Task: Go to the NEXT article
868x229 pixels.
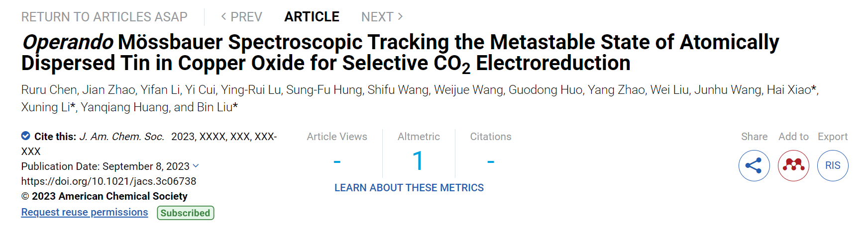Action: pos(382,17)
